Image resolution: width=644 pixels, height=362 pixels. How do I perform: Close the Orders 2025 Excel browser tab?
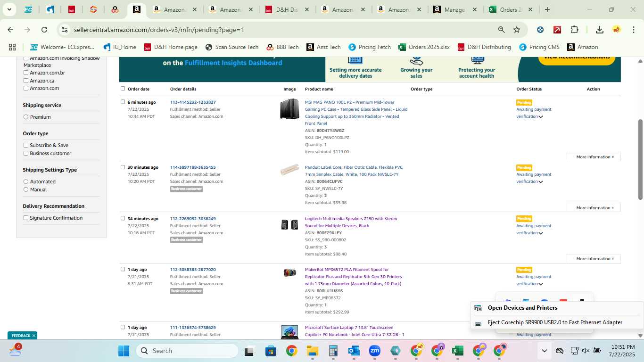[x=530, y=9]
